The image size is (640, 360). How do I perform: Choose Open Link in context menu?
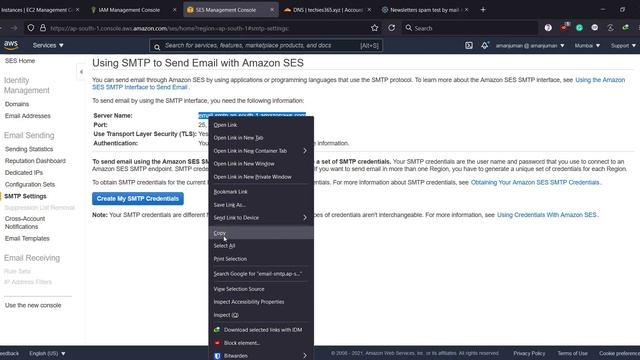[261, 125]
